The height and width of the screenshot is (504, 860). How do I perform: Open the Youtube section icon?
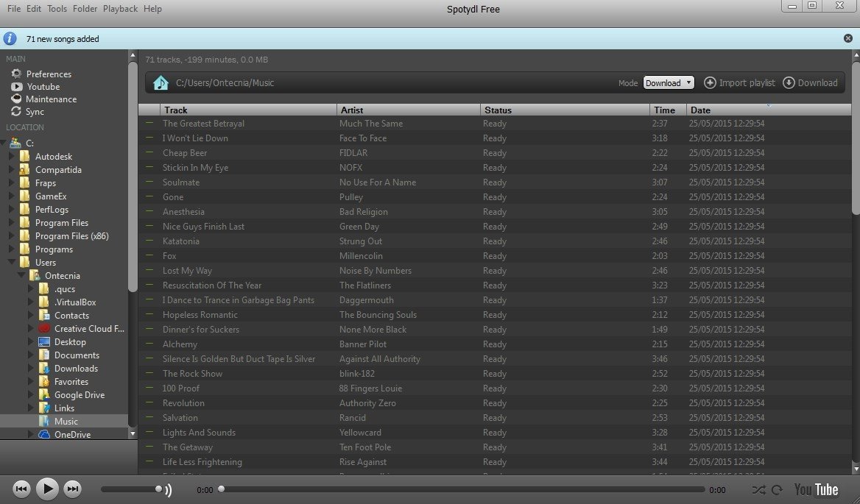point(16,87)
